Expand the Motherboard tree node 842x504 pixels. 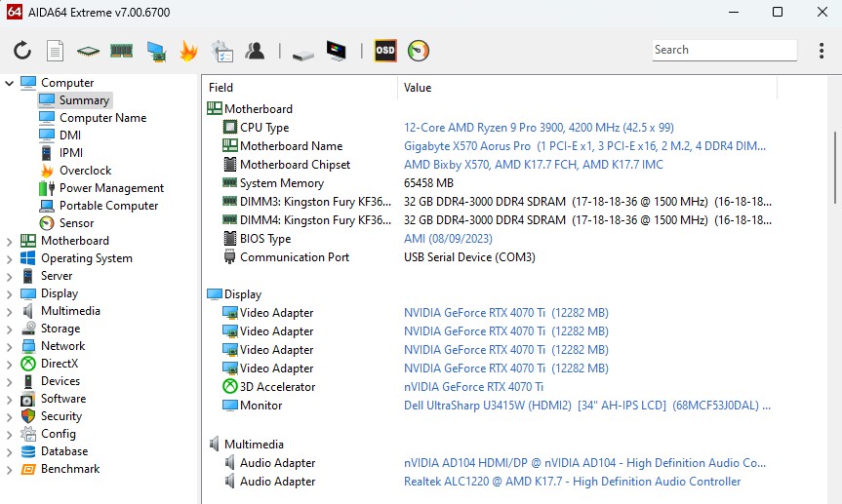pos(10,241)
